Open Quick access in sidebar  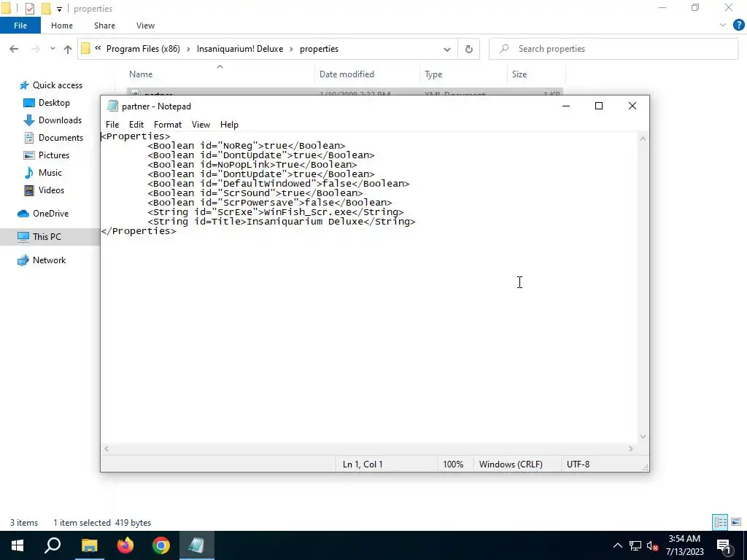pos(57,85)
